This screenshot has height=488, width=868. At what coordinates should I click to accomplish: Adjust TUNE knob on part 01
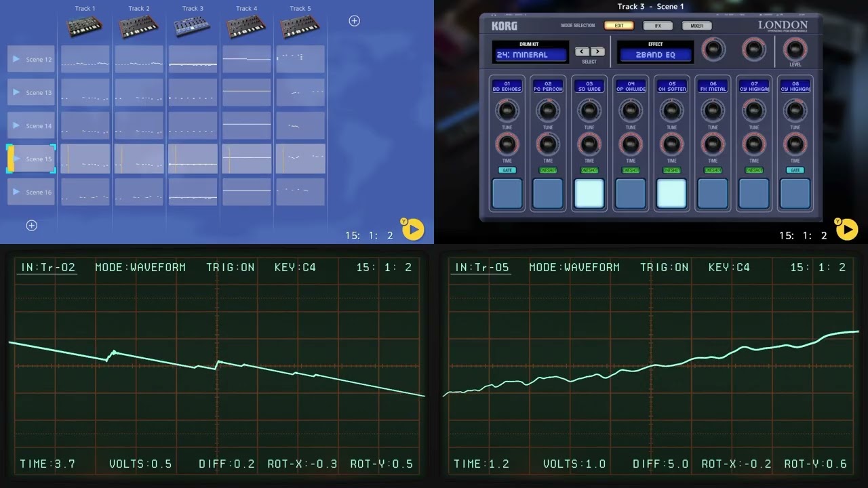(x=507, y=110)
